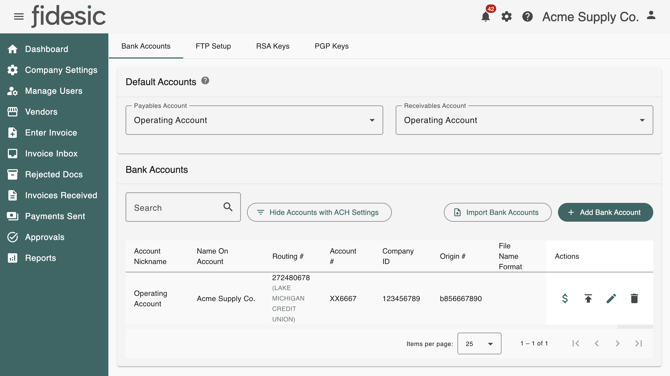Open the help question mark icon
The height and width of the screenshot is (376, 670).
(528, 17)
